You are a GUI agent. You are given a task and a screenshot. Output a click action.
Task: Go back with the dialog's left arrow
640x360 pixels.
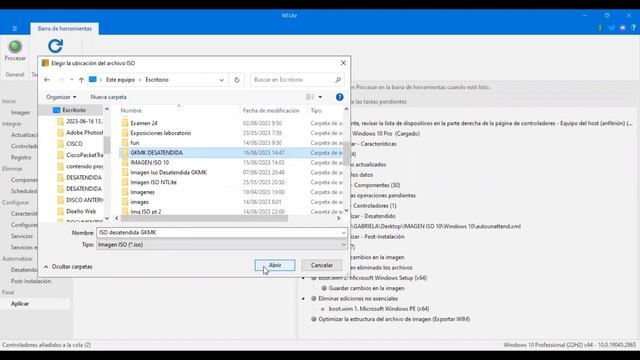47,80
